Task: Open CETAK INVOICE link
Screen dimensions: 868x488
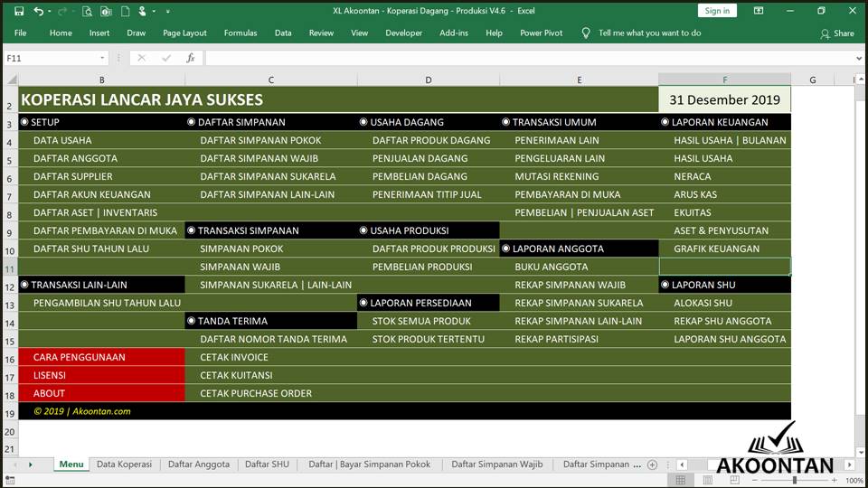Action: click(x=233, y=357)
